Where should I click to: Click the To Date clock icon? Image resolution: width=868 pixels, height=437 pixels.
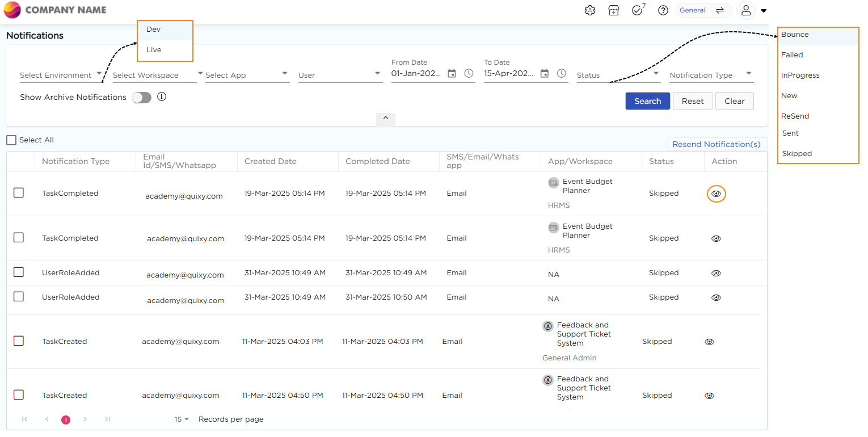tap(561, 74)
